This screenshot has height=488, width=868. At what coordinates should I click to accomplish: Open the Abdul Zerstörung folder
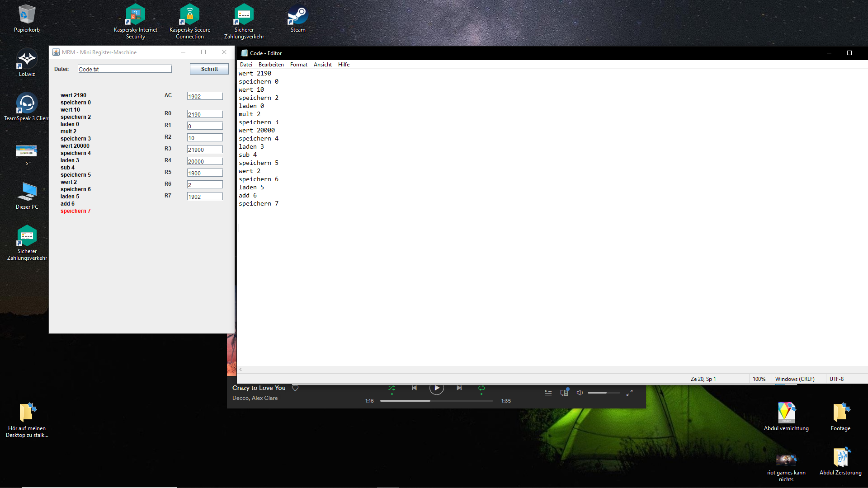coord(840,461)
